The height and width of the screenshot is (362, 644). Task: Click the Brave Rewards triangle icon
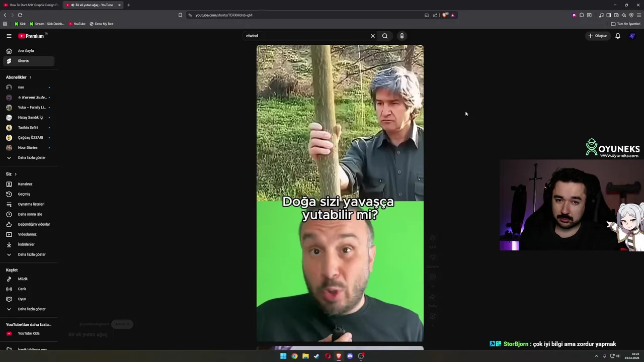[x=452, y=15]
